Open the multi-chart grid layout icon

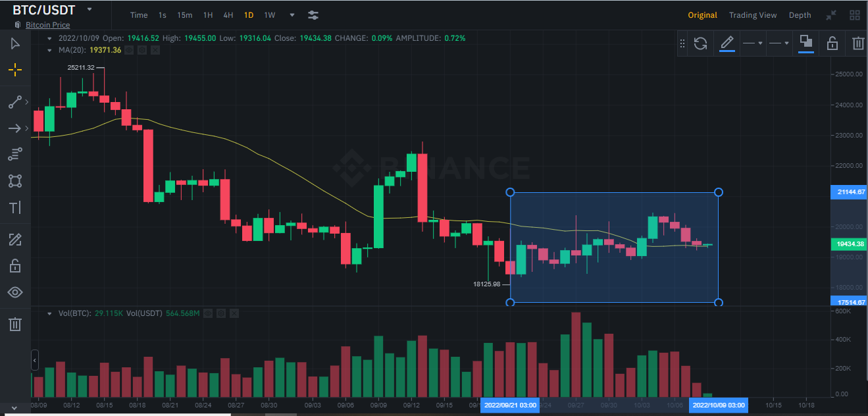pos(855,15)
